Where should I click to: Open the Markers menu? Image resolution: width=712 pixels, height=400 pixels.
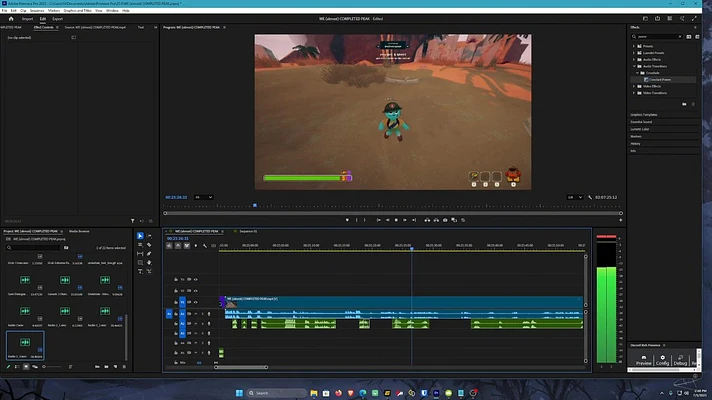click(x=54, y=10)
